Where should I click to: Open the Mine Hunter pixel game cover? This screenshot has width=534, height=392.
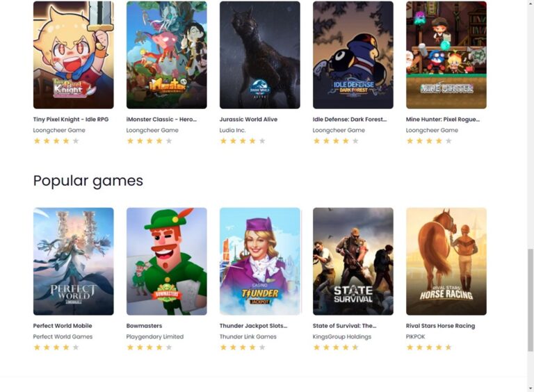[446, 55]
